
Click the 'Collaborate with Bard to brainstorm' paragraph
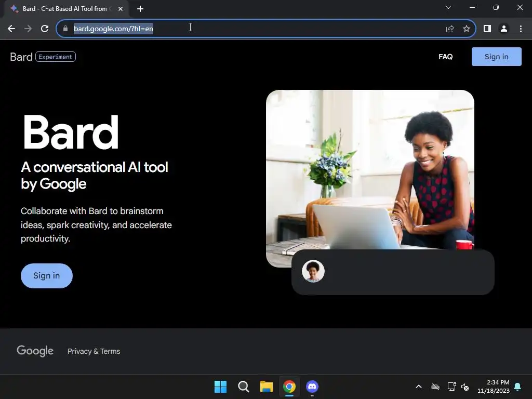tap(96, 224)
